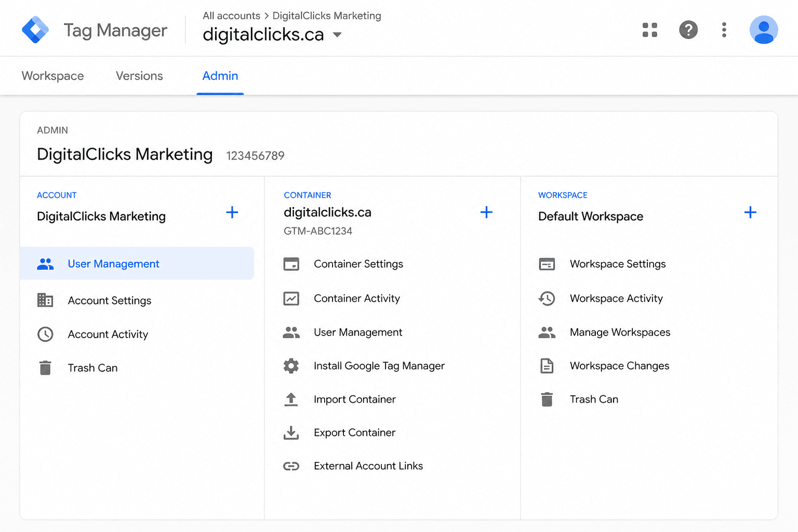
Task: Open account User Management
Action: 137,263
